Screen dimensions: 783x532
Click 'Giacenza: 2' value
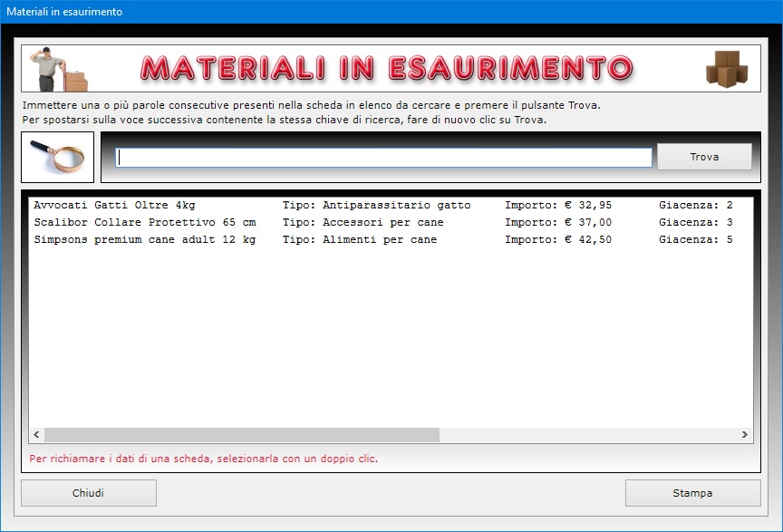point(696,205)
